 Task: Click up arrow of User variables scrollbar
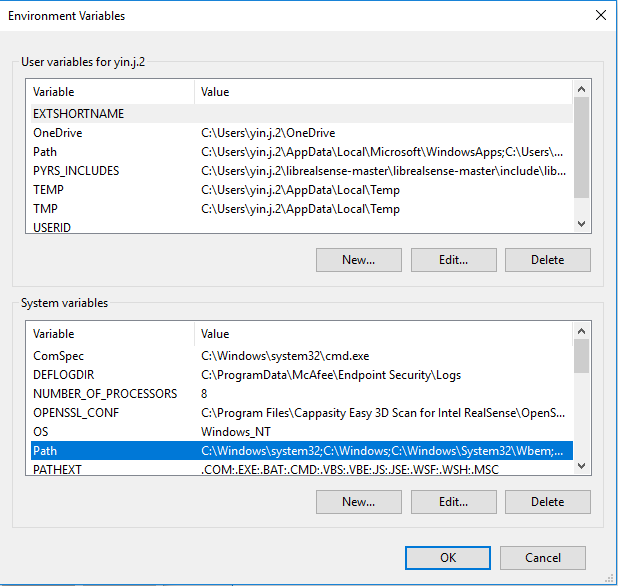pyautogui.click(x=581, y=89)
